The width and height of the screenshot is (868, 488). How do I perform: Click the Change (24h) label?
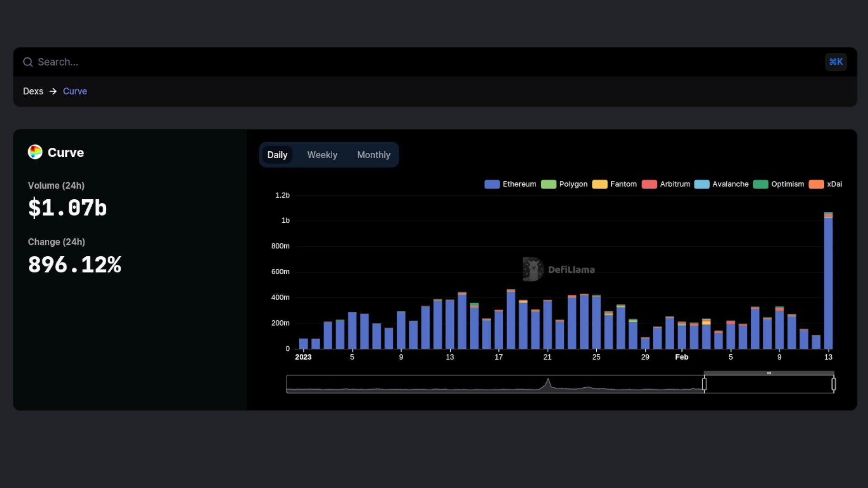click(57, 242)
